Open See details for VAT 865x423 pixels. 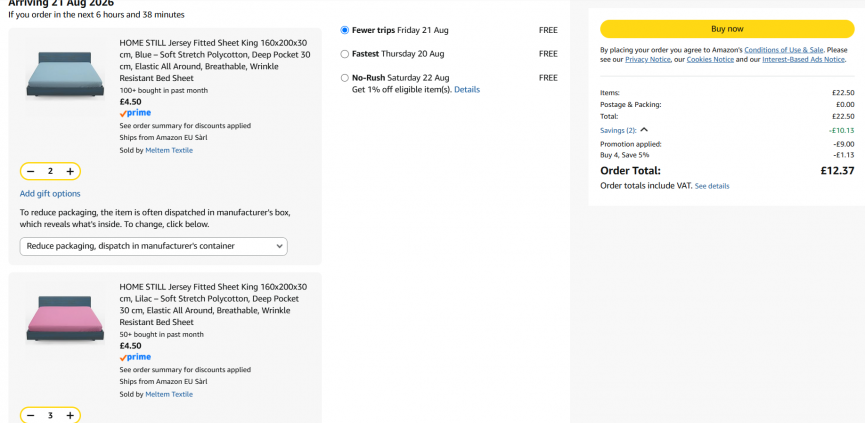(x=712, y=186)
